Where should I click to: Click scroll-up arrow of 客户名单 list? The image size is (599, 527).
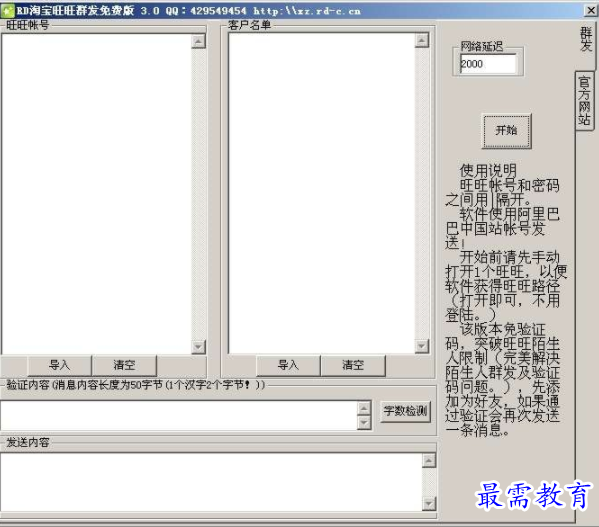pyautogui.click(x=422, y=40)
